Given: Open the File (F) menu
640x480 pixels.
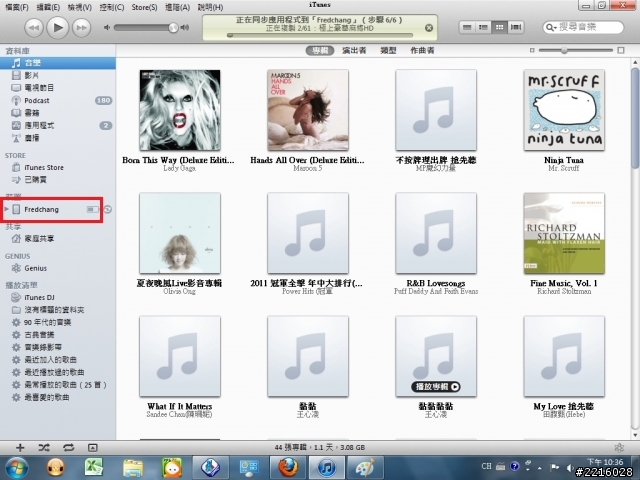Looking at the screenshot, I should click(x=17, y=7).
